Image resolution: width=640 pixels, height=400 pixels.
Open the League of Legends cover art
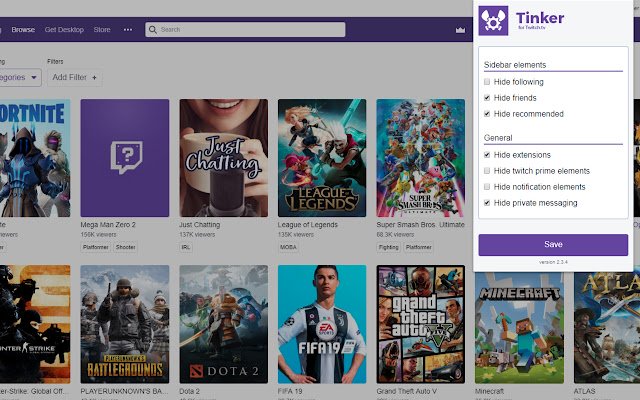tap(322, 158)
